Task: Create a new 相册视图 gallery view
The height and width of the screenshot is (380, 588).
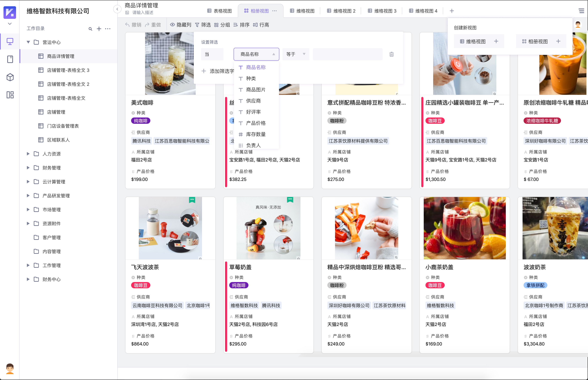Action: pyautogui.click(x=541, y=41)
